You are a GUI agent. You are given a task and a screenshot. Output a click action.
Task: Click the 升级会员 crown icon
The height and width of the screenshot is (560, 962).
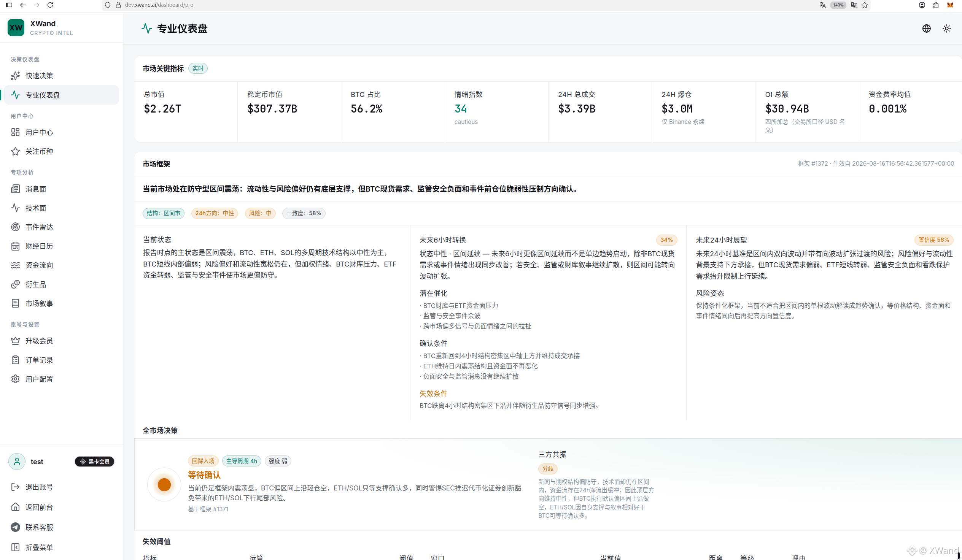15,341
